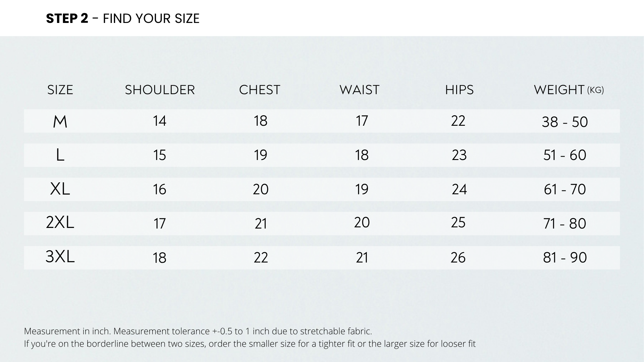Click the WEIGHT (KG) column header
Image resolution: width=644 pixels, height=362 pixels.
[569, 90]
